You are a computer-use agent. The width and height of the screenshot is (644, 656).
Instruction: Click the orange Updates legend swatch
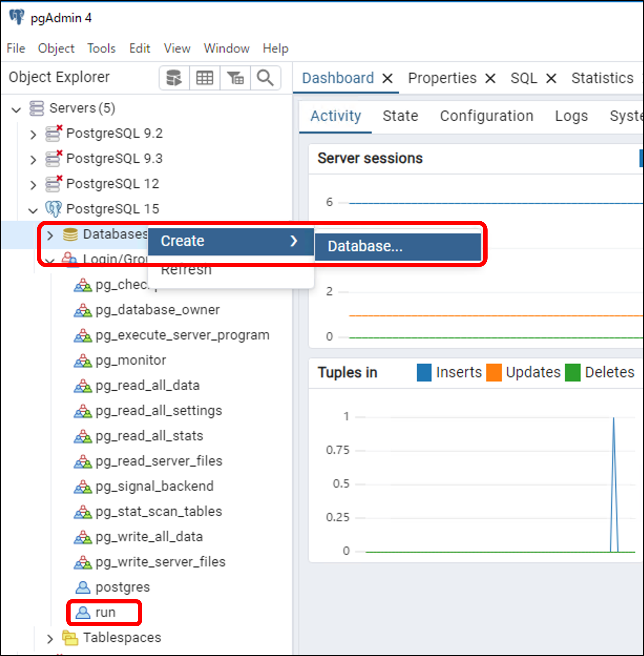click(494, 373)
